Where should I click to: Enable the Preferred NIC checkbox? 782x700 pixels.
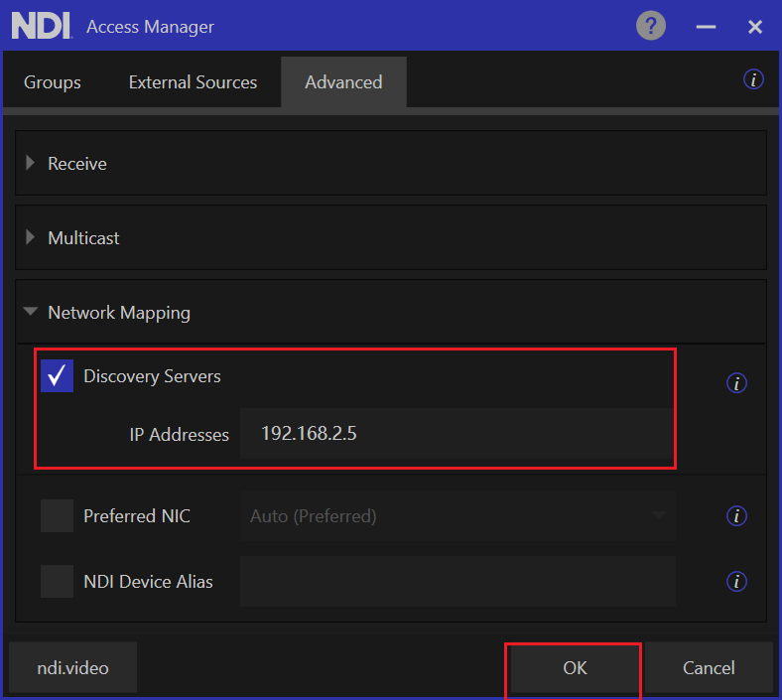point(57,516)
